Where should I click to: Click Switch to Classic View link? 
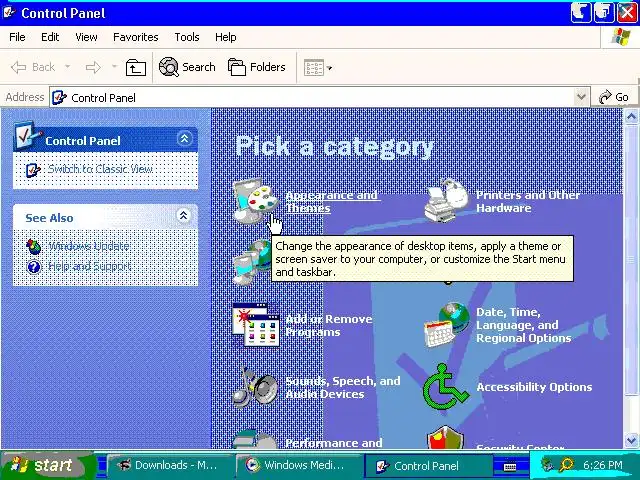(100, 169)
